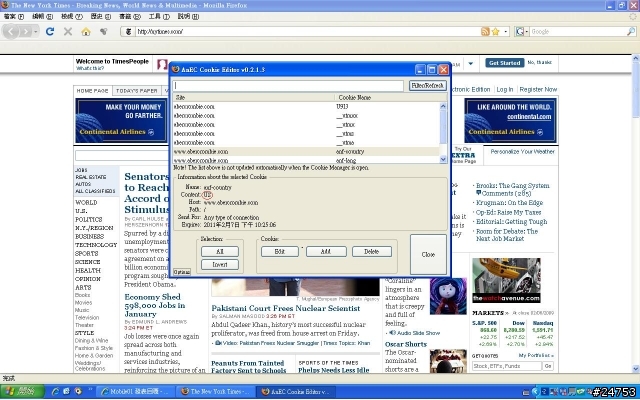Switch to AnEC Cookie Editor taskbar button
Screen dimensions: 640x400
pyautogui.click(x=297, y=391)
